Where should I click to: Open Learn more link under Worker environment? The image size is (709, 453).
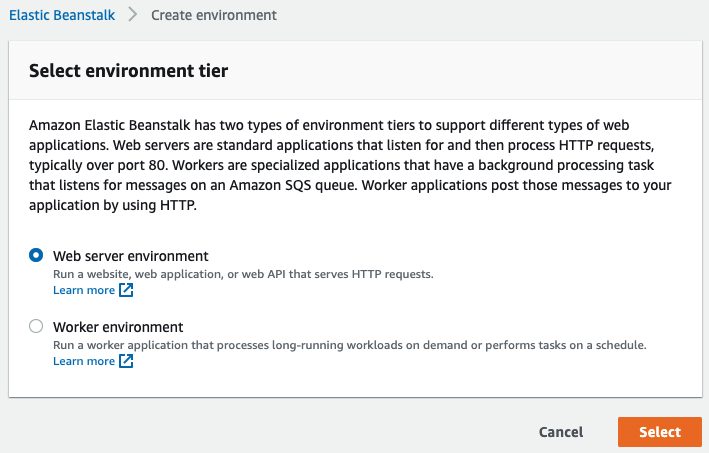[x=84, y=361]
